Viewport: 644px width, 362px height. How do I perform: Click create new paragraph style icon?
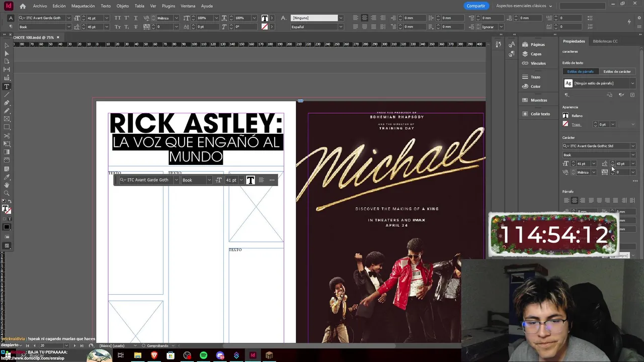(x=632, y=95)
